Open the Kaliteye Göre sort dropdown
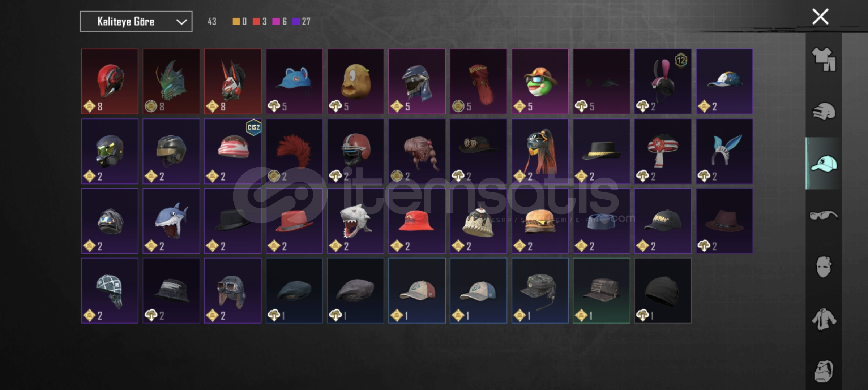The image size is (868, 390). [136, 22]
